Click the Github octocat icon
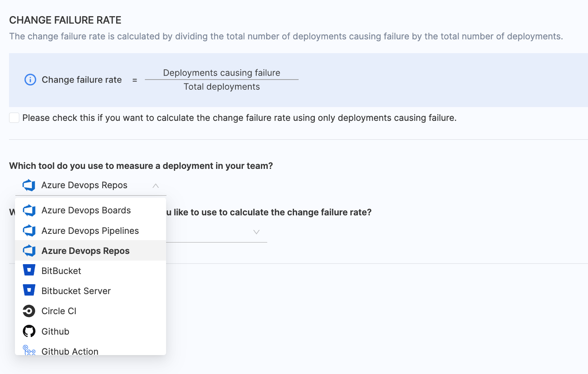Screen dimensions: 588x374 [29, 331]
